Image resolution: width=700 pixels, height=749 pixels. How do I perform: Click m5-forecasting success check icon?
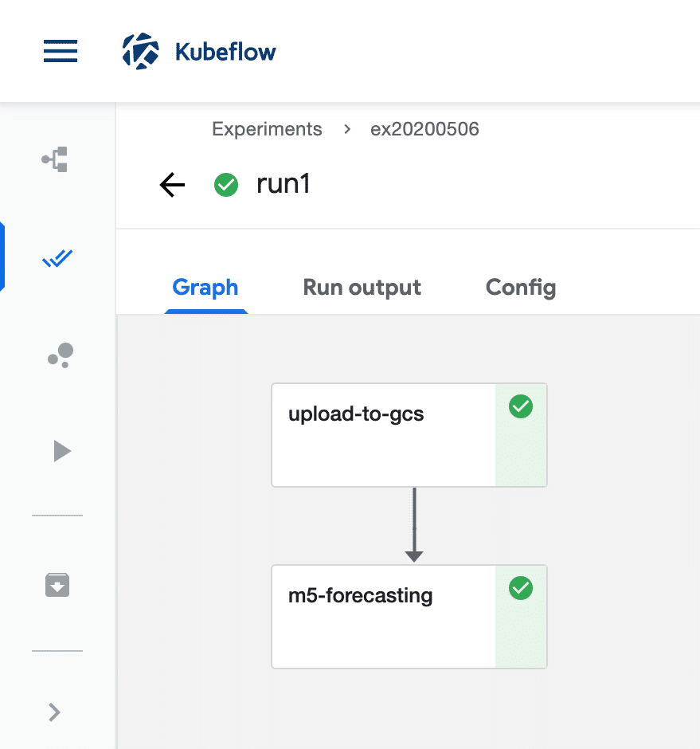tap(521, 589)
